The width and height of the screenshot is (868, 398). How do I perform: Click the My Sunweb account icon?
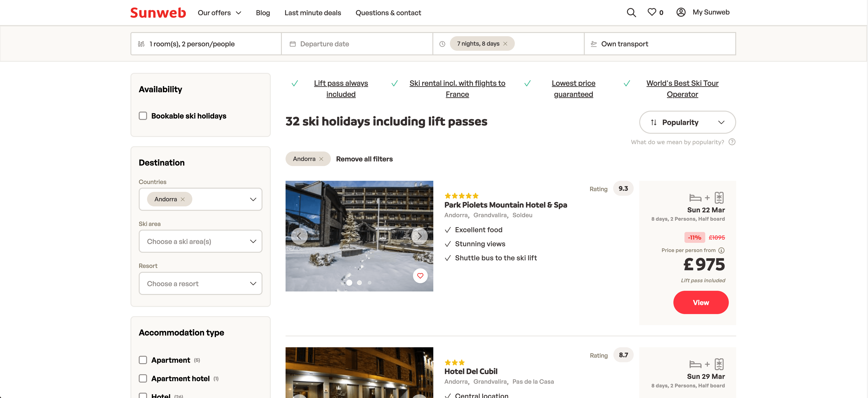tap(681, 12)
